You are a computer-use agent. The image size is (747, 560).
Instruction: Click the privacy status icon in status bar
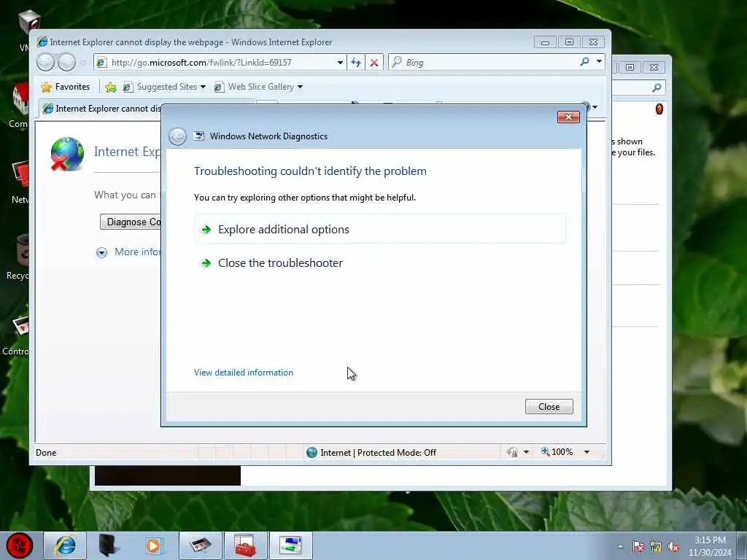(512, 452)
